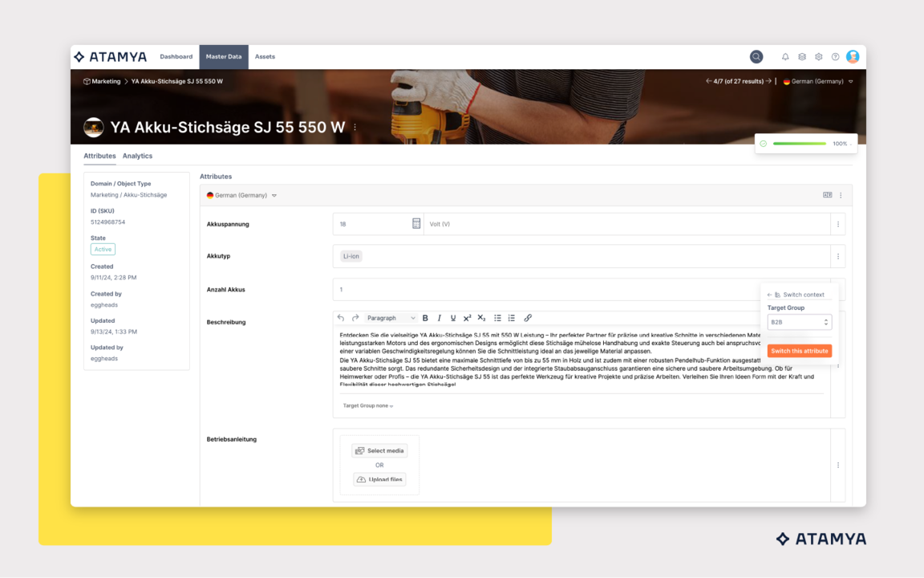Expand Attributes panel language German (Germany)

tap(241, 195)
